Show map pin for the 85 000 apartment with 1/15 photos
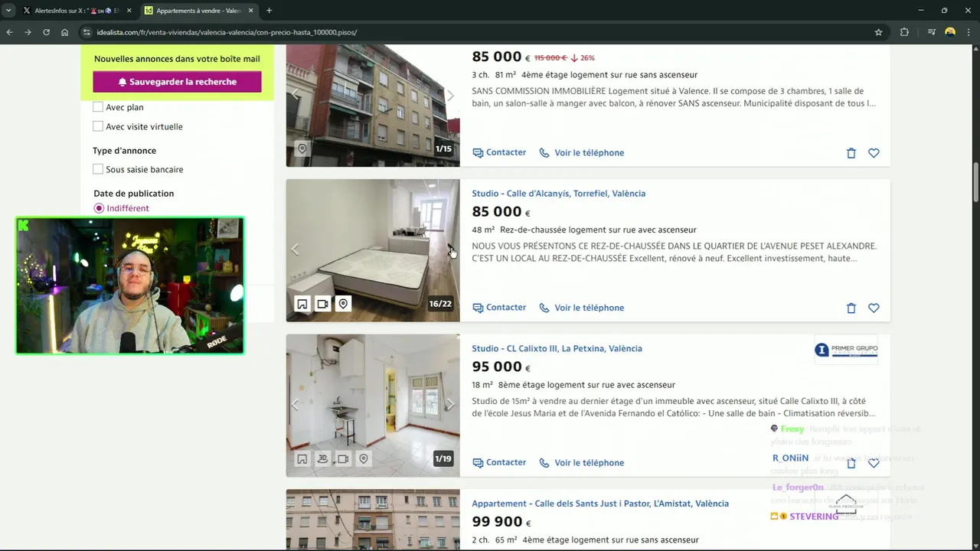This screenshot has height=551, width=980. point(302,148)
